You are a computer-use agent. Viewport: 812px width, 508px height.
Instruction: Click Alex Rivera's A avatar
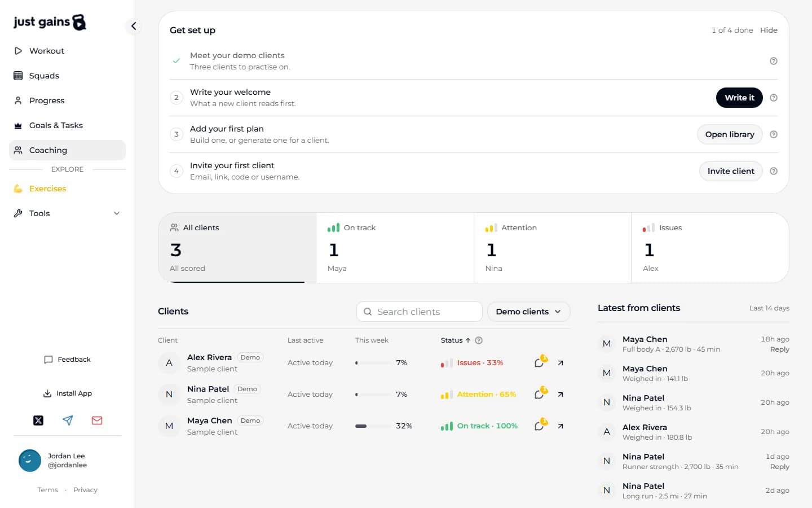coord(169,363)
